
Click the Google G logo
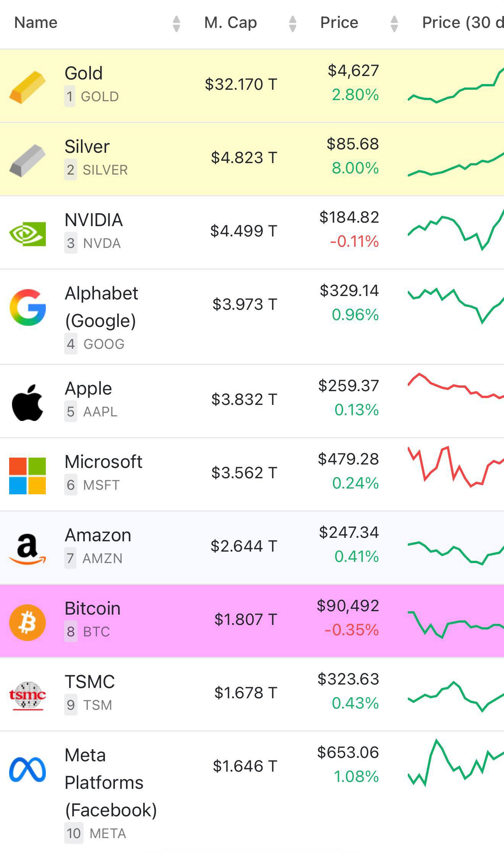click(27, 308)
